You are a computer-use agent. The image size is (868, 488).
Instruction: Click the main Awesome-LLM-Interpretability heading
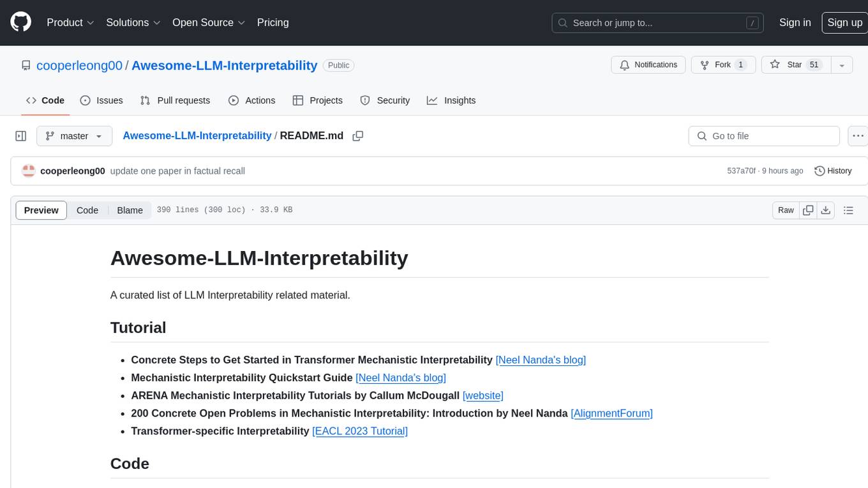coord(259,258)
